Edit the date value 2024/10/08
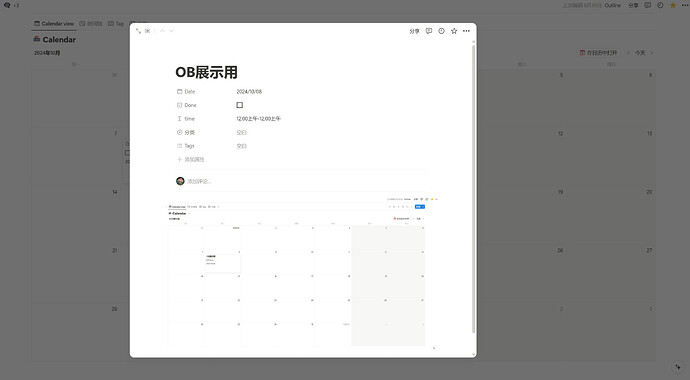 (249, 91)
